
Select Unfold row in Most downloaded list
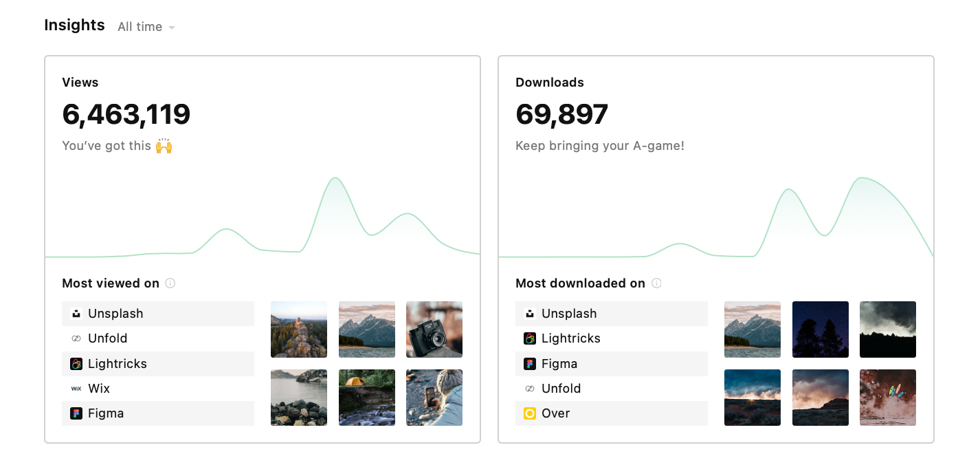click(x=612, y=389)
